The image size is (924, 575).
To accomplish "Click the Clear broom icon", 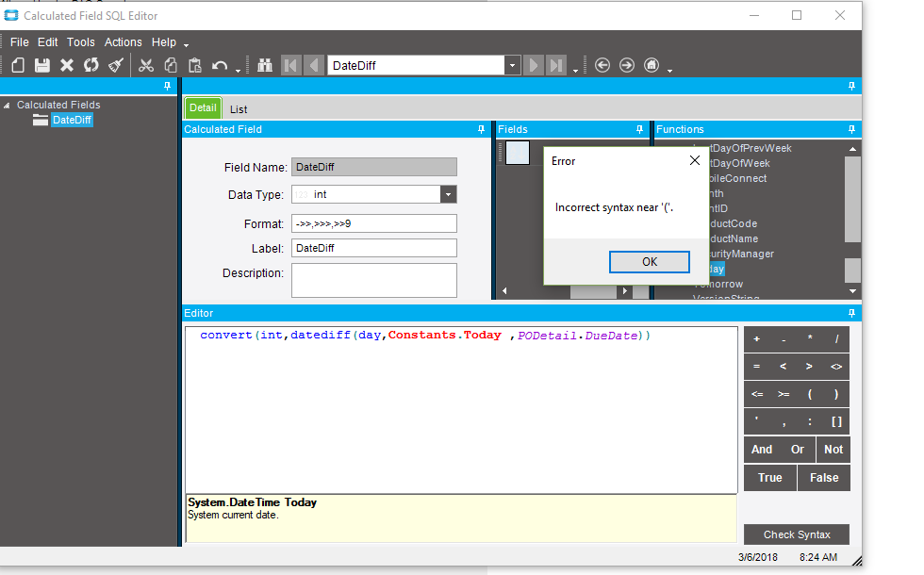I will click(115, 65).
